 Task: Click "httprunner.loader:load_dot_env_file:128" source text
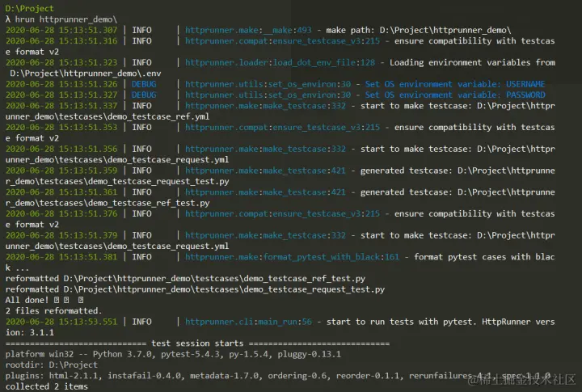[x=280, y=62]
